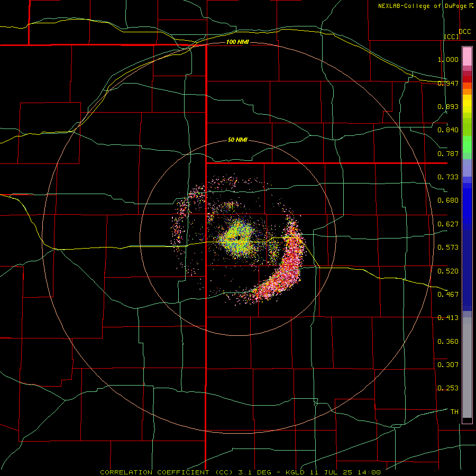Click the 11 JUL 25 date text
This screenshot has height=476, width=476.
331,472
